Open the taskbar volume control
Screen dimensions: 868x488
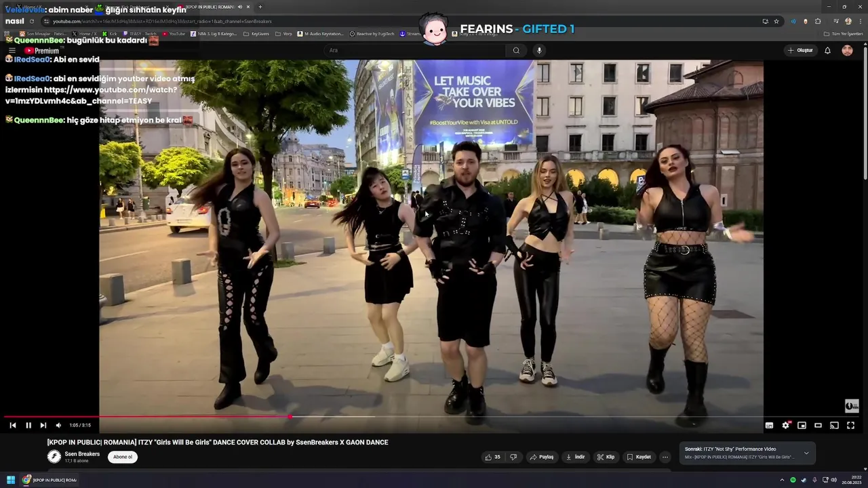833,480
